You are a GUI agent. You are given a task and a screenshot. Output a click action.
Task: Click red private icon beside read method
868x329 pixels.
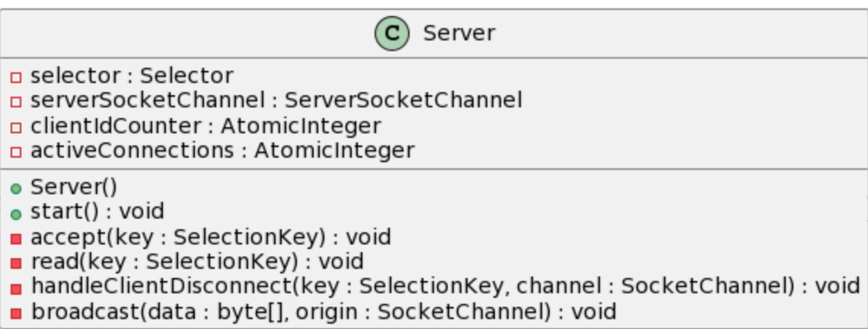coord(16,264)
